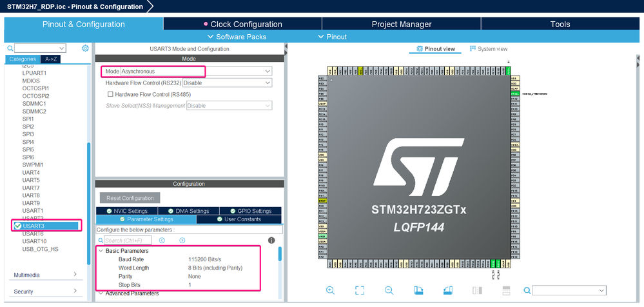Viewport: 644px width, 307px height.
Task: Select LPUART1 in the peripheral list
Action: click(x=34, y=73)
